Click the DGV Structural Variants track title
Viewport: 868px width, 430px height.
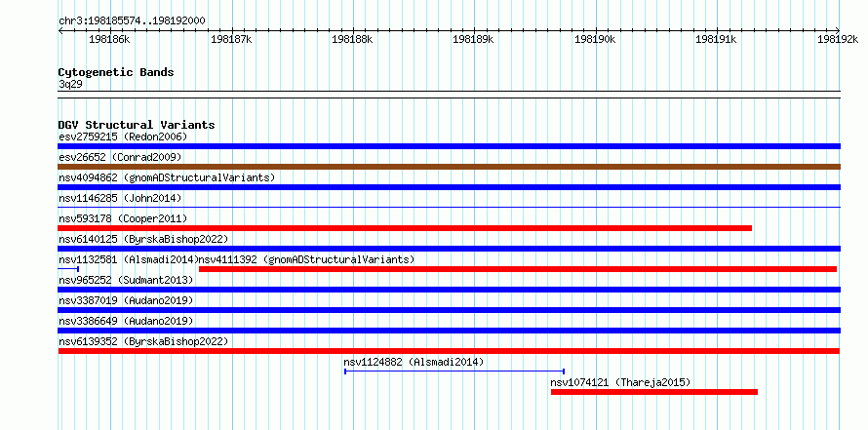[x=137, y=125]
